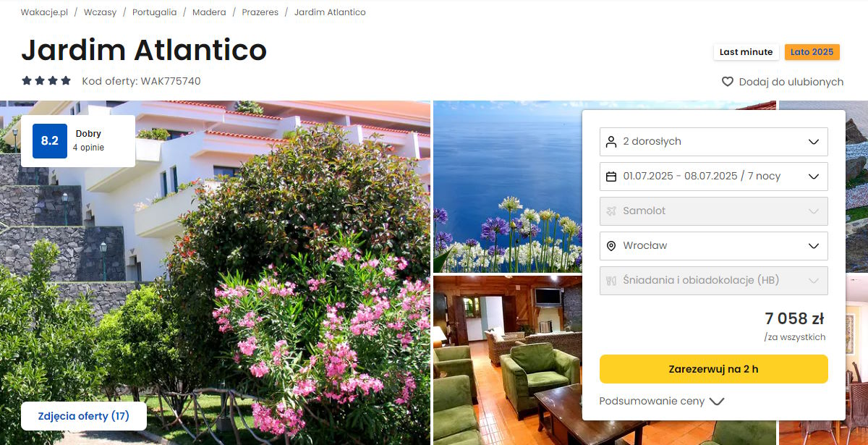The image size is (868, 445).
Task: Expand the 2 dorosłych travelers dropdown
Action: click(714, 141)
